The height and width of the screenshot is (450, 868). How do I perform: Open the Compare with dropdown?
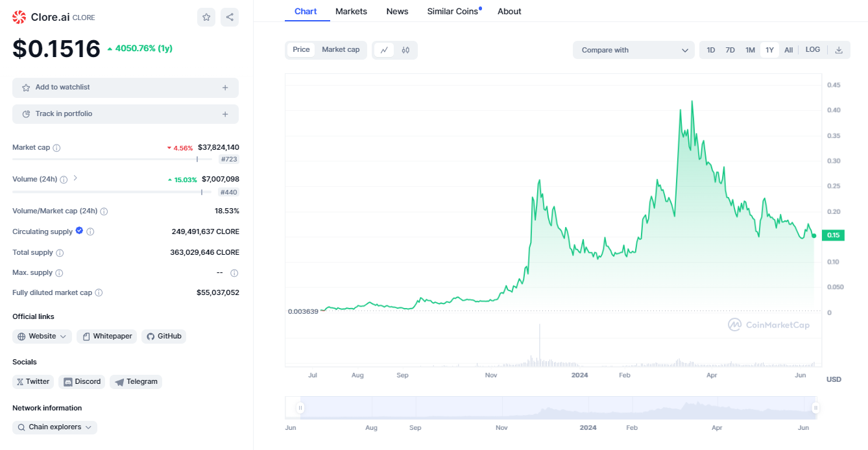[x=633, y=50]
